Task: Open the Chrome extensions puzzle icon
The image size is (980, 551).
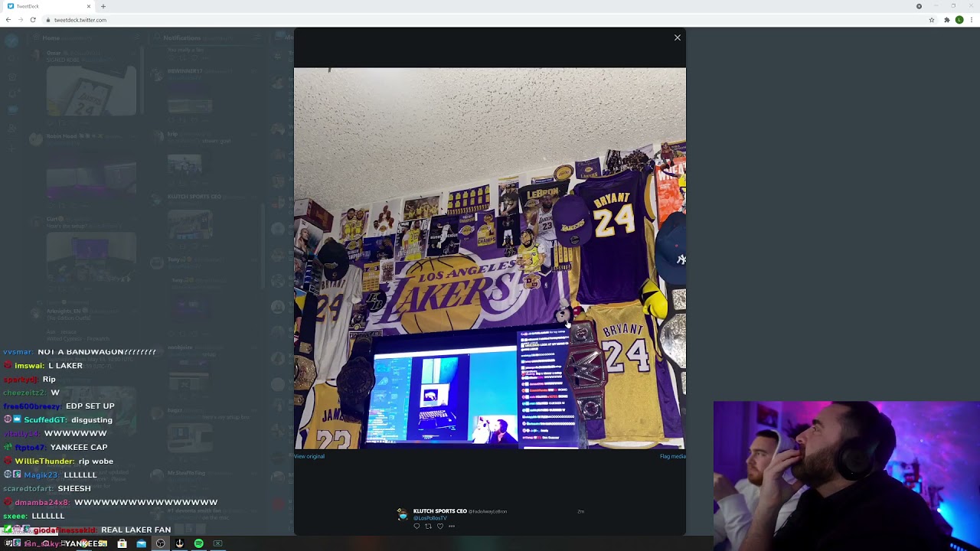Action: [947, 20]
